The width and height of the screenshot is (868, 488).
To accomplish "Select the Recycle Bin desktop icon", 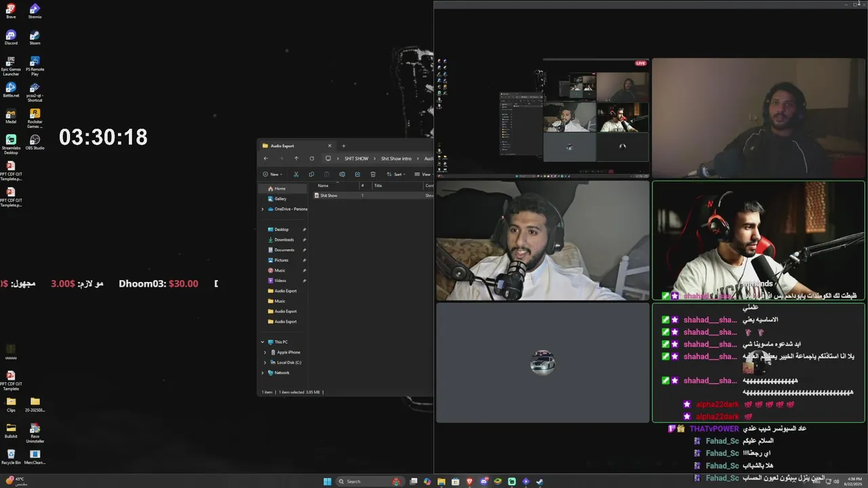I will [11, 457].
